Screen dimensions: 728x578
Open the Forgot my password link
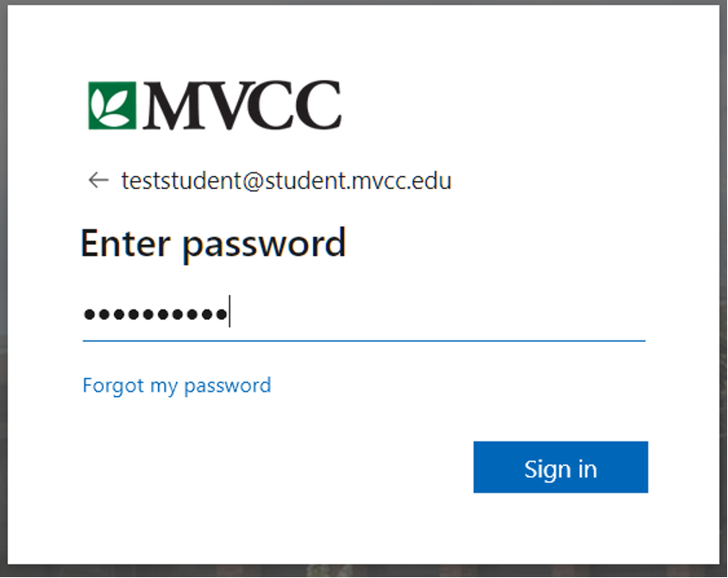(x=177, y=386)
